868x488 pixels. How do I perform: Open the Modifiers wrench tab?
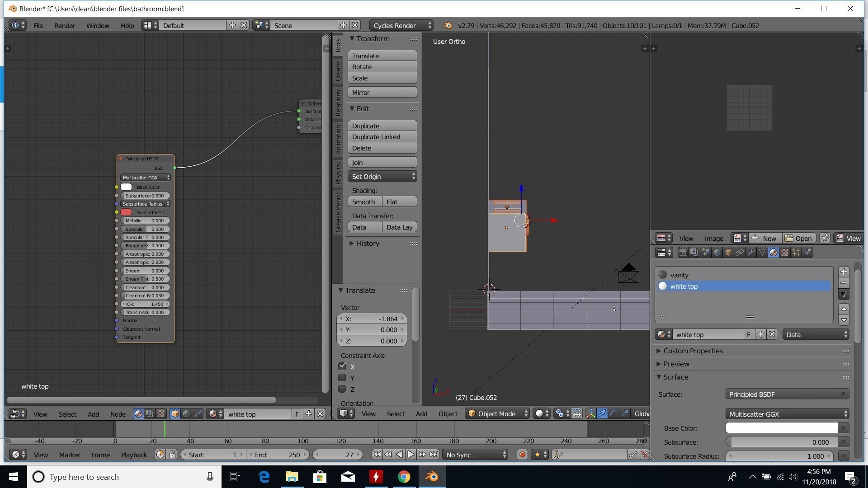click(x=751, y=253)
